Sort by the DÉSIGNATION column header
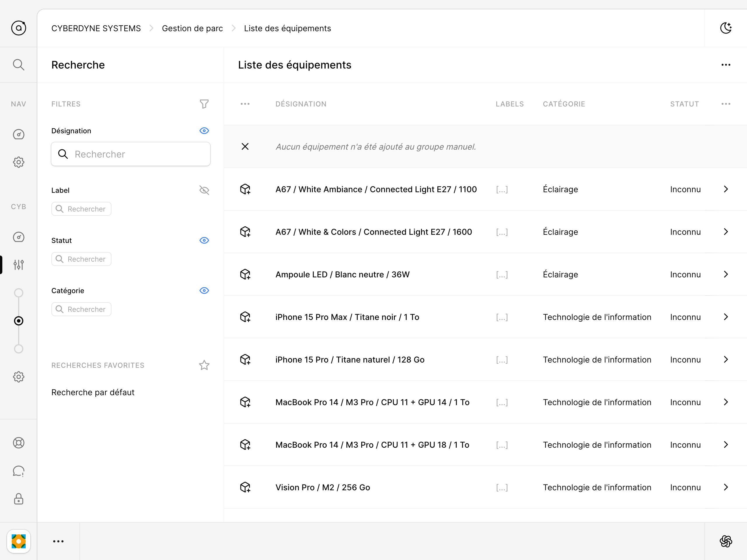747x560 pixels. coord(301,104)
